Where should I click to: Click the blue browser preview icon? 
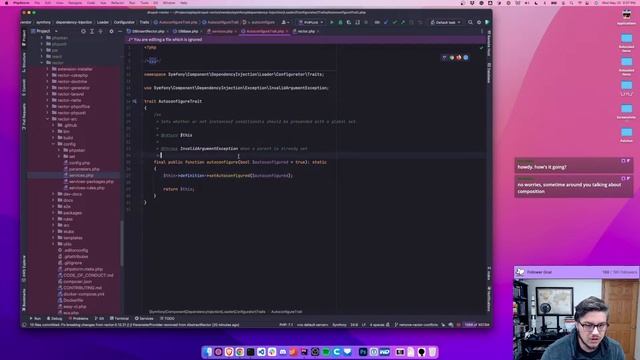click(466, 58)
